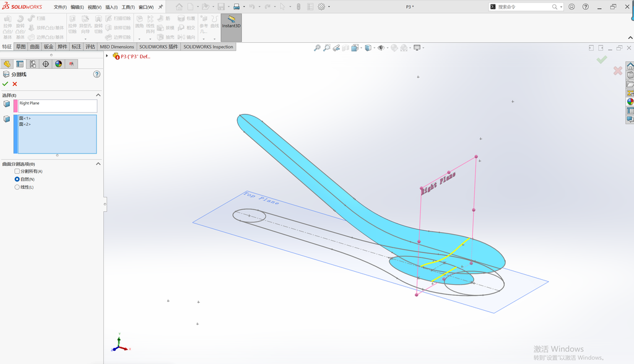Viewport: 634px width, 364px height.
Task: Click the Instant3D toolbar button
Action: (x=232, y=27)
